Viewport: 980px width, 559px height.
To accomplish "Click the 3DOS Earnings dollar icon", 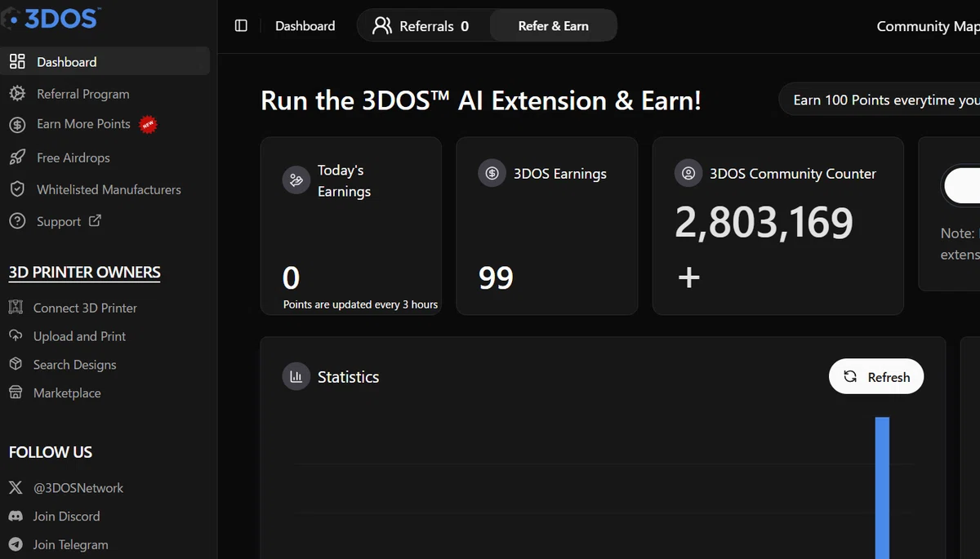I will point(492,173).
